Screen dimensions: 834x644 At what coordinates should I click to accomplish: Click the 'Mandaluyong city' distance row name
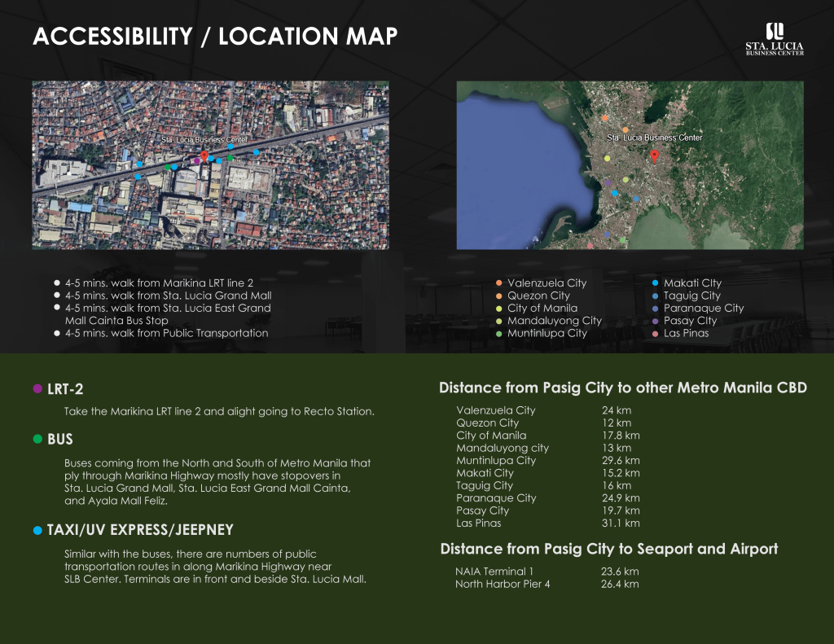pos(502,449)
